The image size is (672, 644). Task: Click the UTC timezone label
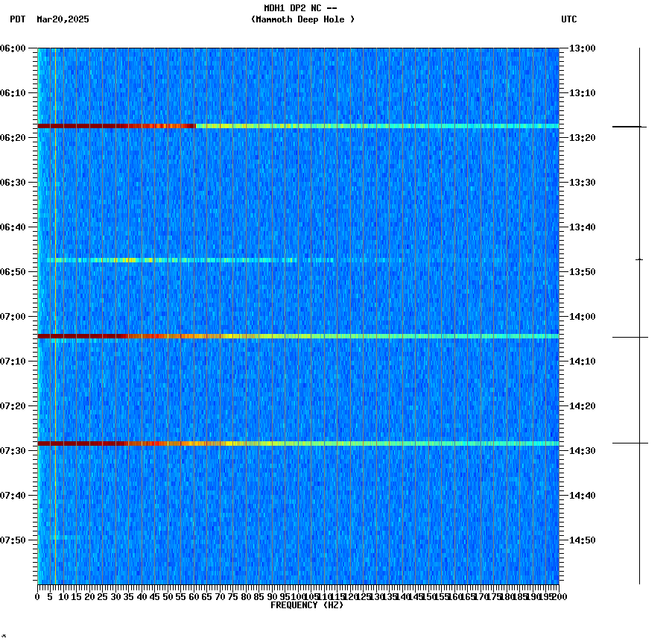(x=570, y=20)
